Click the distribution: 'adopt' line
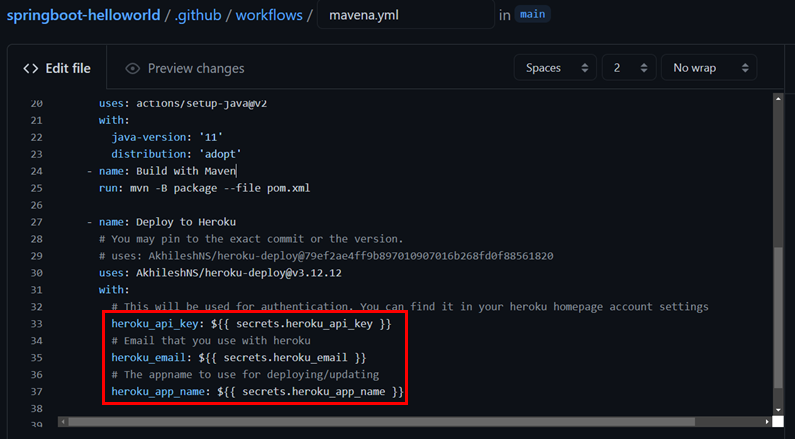 pyautogui.click(x=176, y=154)
